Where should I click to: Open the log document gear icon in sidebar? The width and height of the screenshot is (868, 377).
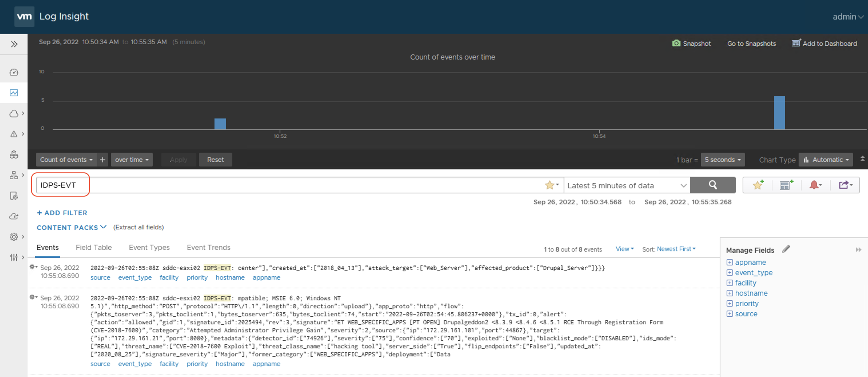(14, 196)
